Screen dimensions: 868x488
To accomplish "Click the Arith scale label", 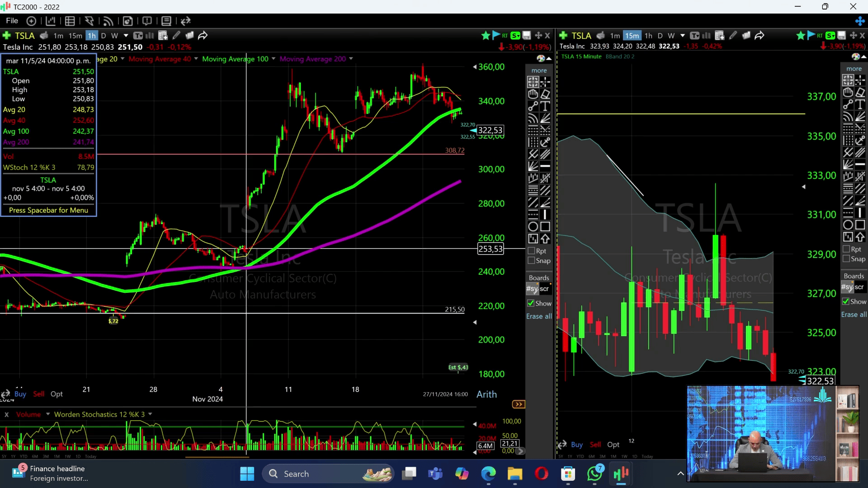I will [486, 394].
